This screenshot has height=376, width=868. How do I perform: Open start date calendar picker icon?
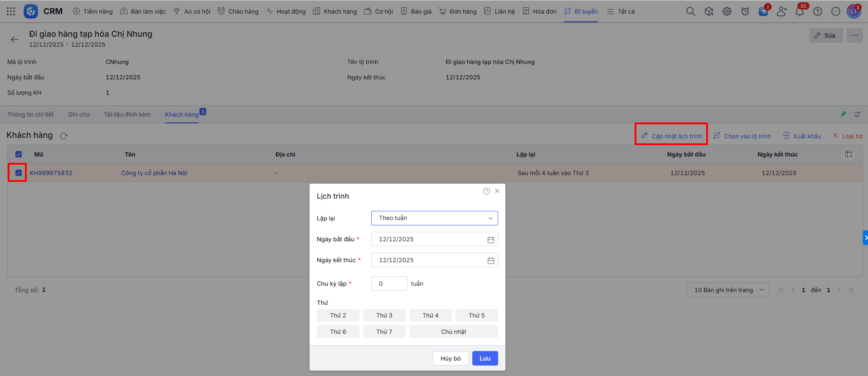490,239
